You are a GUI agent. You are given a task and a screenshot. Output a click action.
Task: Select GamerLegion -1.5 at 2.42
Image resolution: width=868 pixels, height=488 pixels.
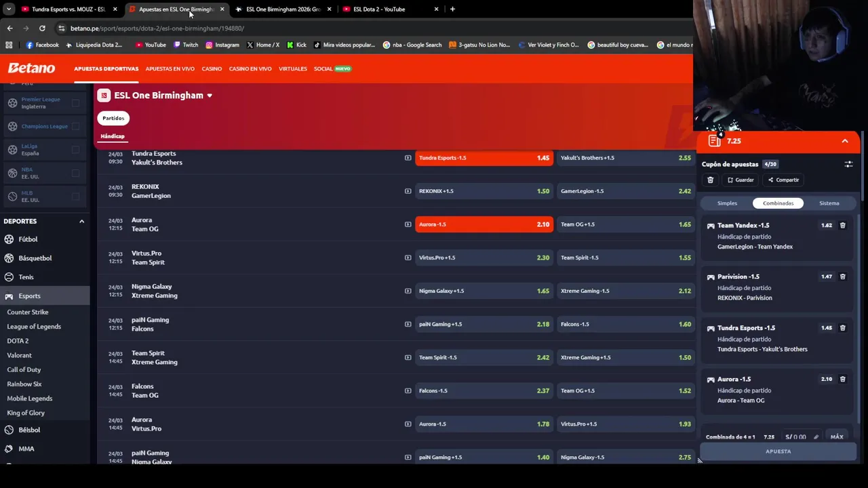[x=626, y=191]
